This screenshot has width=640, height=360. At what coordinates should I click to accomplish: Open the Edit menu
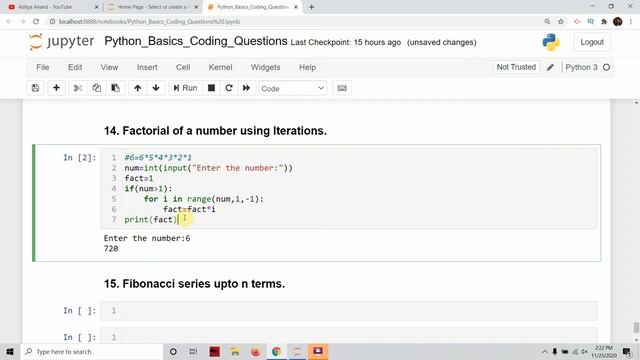tap(75, 67)
